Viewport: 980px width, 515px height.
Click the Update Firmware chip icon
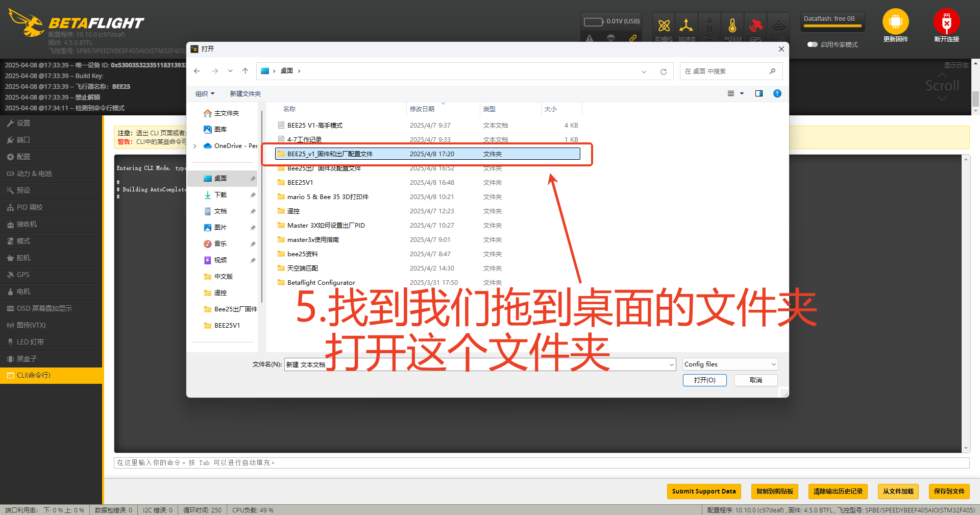coord(895,21)
